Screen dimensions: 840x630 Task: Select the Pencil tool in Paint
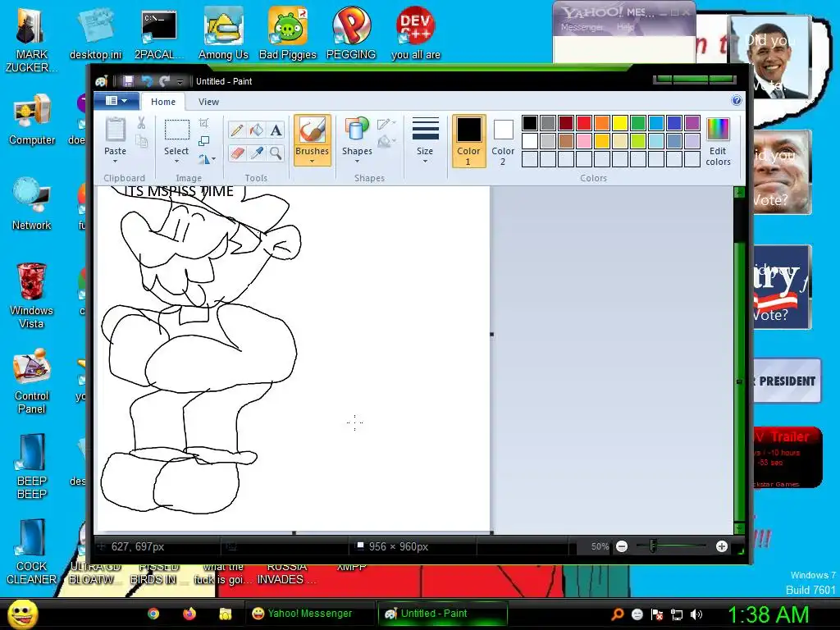pyautogui.click(x=237, y=130)
